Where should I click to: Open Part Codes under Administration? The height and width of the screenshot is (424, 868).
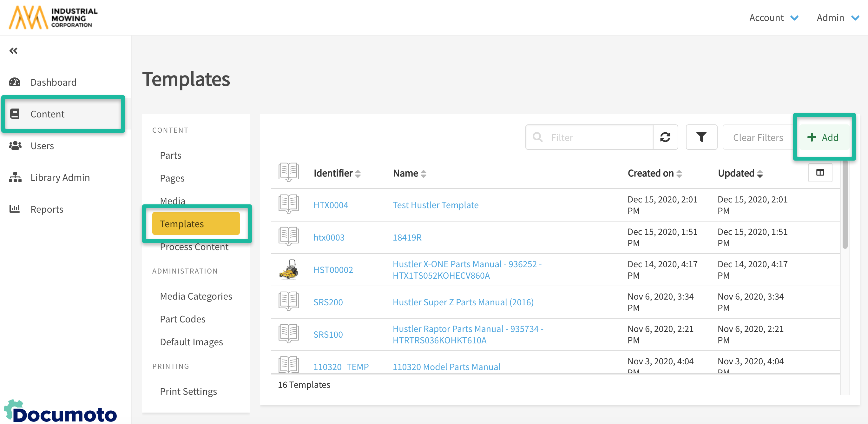[x=183, y=319]
